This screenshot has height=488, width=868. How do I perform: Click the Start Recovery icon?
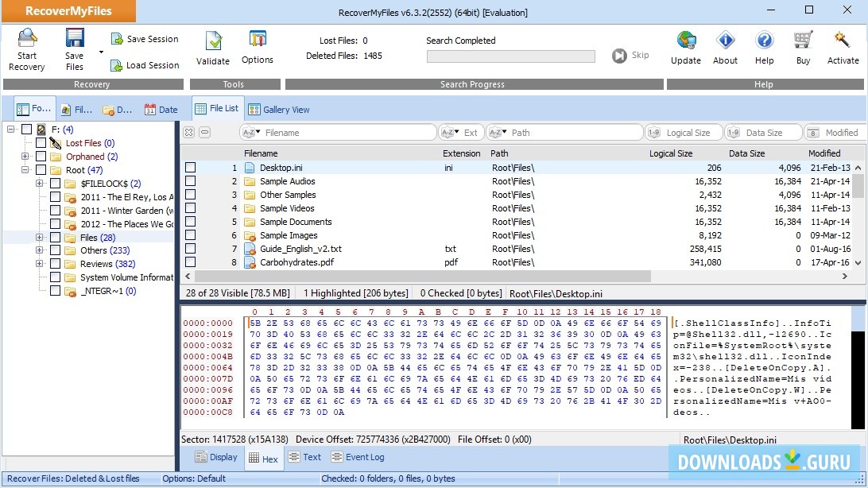point(27,40)
